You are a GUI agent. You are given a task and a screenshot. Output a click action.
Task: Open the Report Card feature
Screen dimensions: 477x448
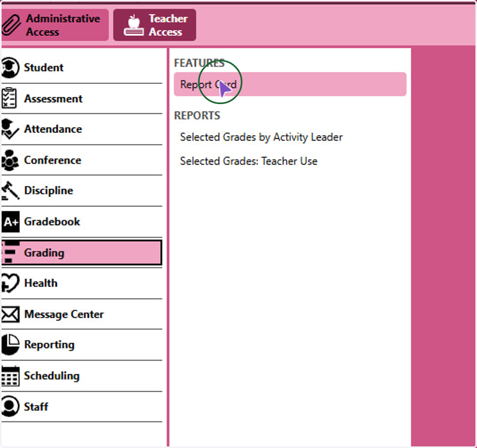coord(290,84)
